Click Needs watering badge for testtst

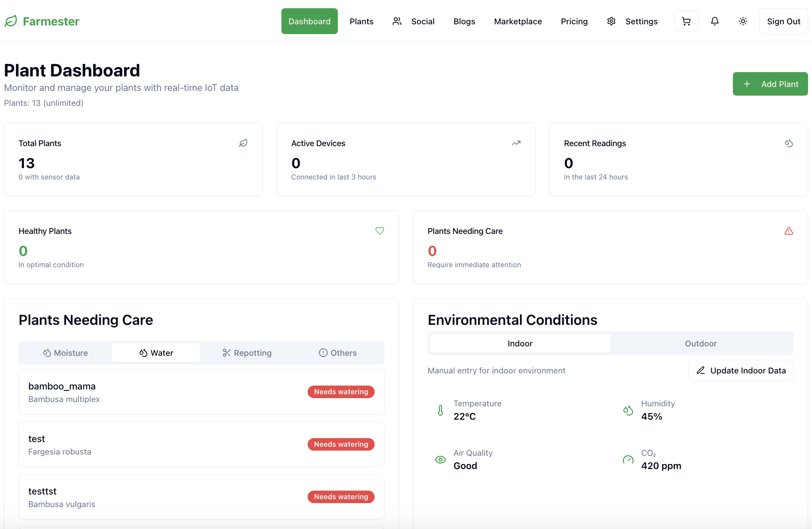click(341, 497)
